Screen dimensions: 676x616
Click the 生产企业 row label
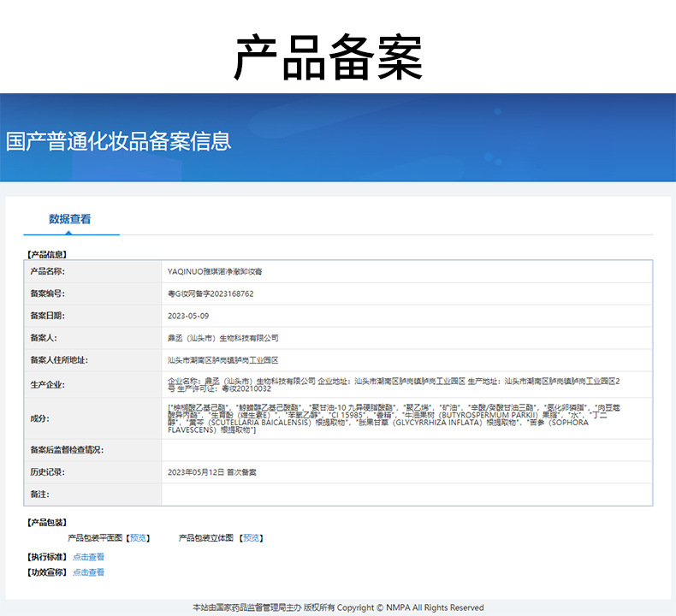[47, 384]
